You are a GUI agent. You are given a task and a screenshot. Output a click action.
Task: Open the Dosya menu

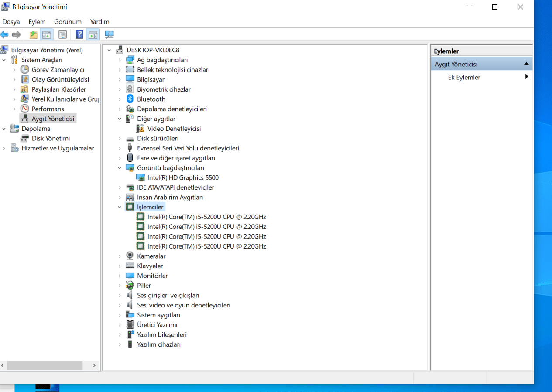pos(11,22)
